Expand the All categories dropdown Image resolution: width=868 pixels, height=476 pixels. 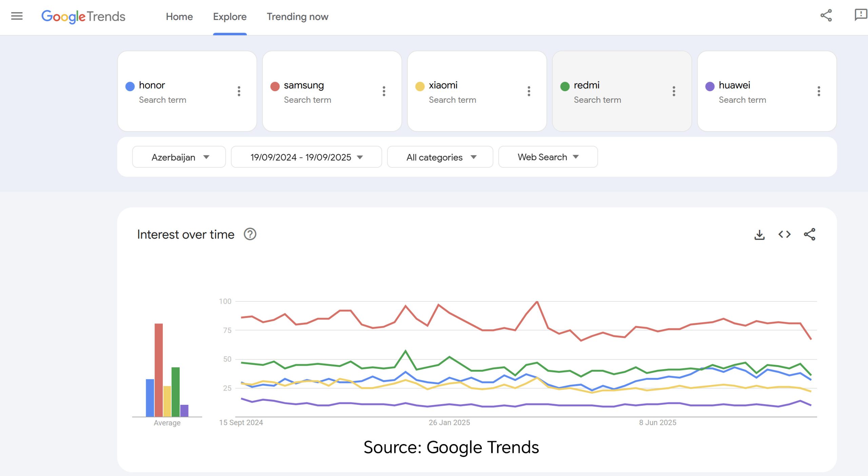[440, 157]
